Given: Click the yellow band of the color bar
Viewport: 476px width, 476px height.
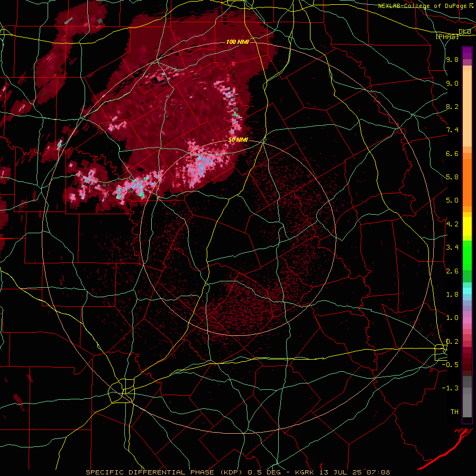Looking at the screenshot, I should point(467,226).
